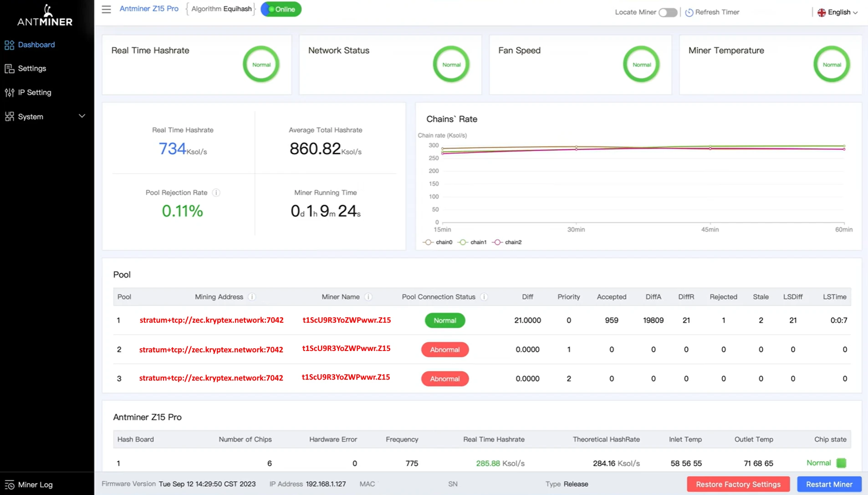Viewport: 868px width, 495px height.
Task: Click the Miner Name info icon
Action: 368,297
